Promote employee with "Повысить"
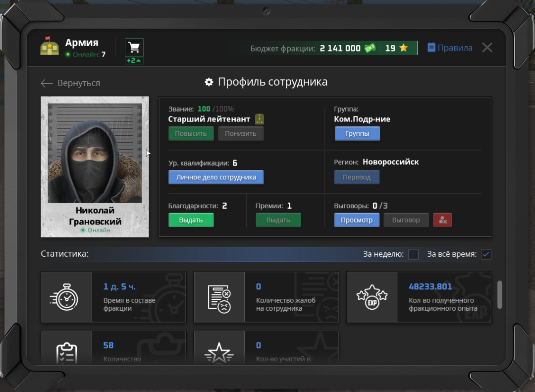535x392 pixels. (x=191, y=134)
